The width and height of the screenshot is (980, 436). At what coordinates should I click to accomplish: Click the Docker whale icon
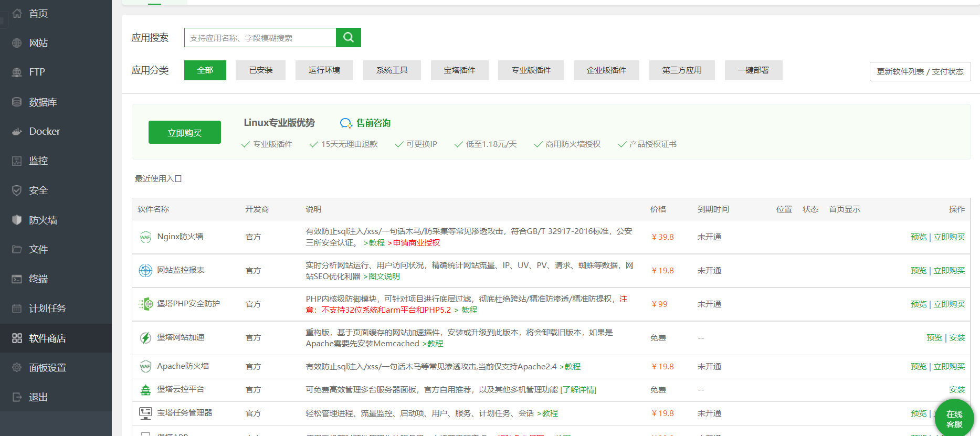point(17,131)
